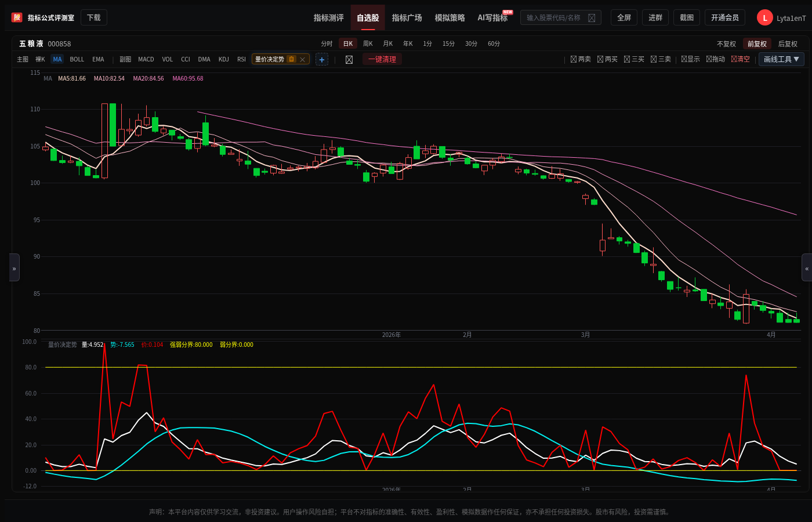Switch chart to 月K period
812x522 pixels.
388,44
